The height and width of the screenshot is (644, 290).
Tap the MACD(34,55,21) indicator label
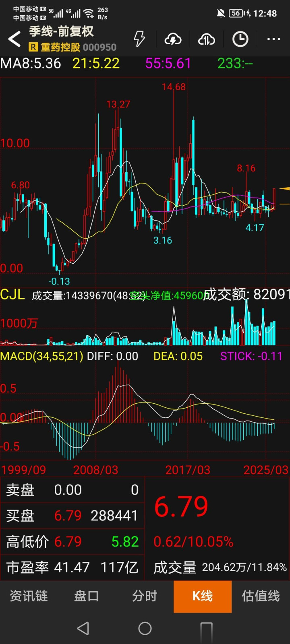(x=41, y=356)
